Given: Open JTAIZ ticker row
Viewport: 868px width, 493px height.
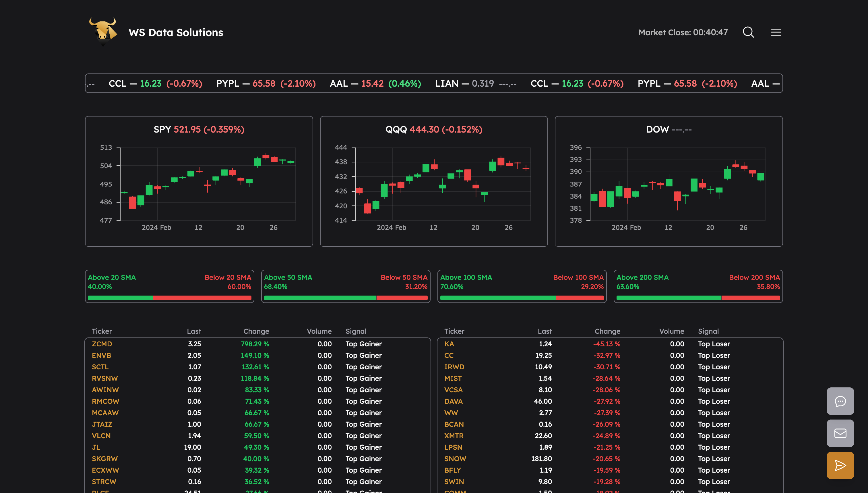Looking at the screenshot, I should tap(257, 425).
